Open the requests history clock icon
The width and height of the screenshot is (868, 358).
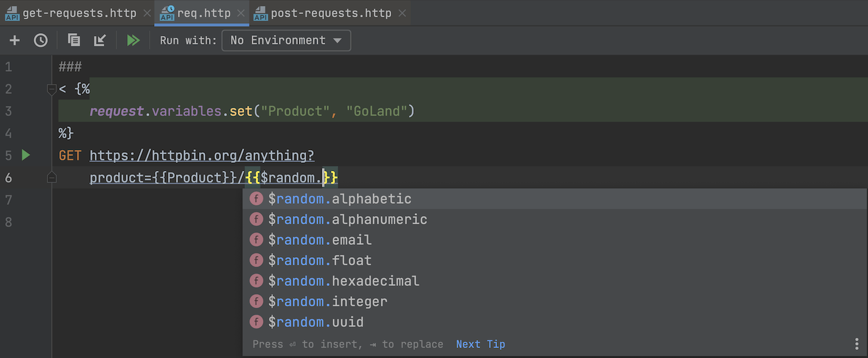[41, 41]
